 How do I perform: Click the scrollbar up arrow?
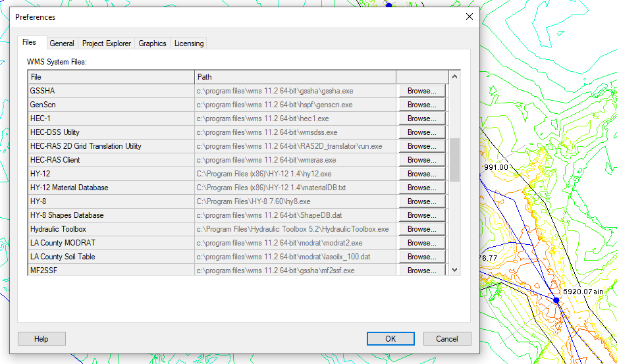pos(454,77)
